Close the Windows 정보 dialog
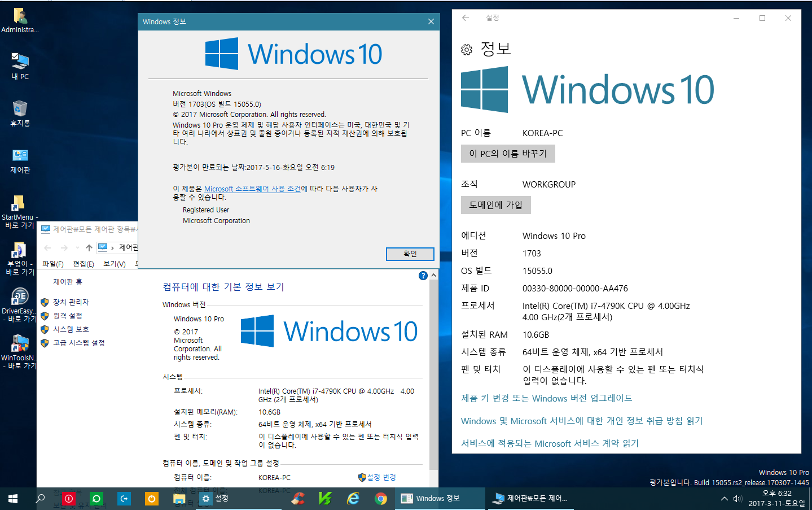This screenshot has height=510, width=812. pos(431,21)
